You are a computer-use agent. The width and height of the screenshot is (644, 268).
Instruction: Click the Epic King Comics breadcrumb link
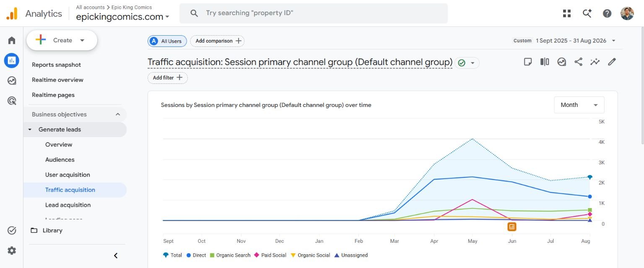132,7
